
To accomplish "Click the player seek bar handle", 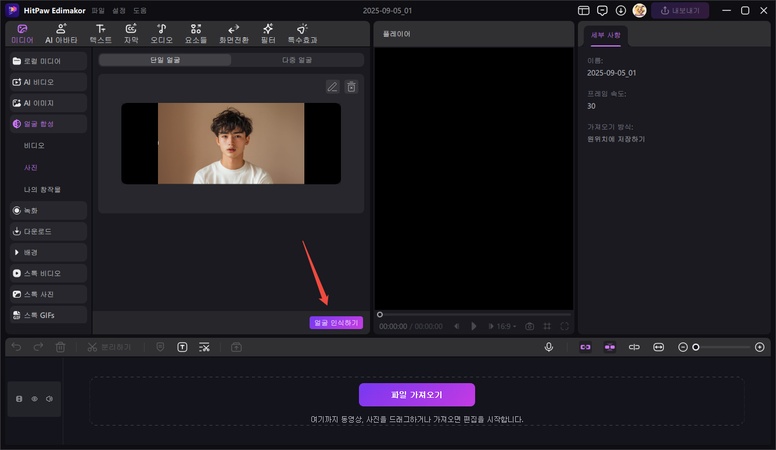I will click(380, 314).
